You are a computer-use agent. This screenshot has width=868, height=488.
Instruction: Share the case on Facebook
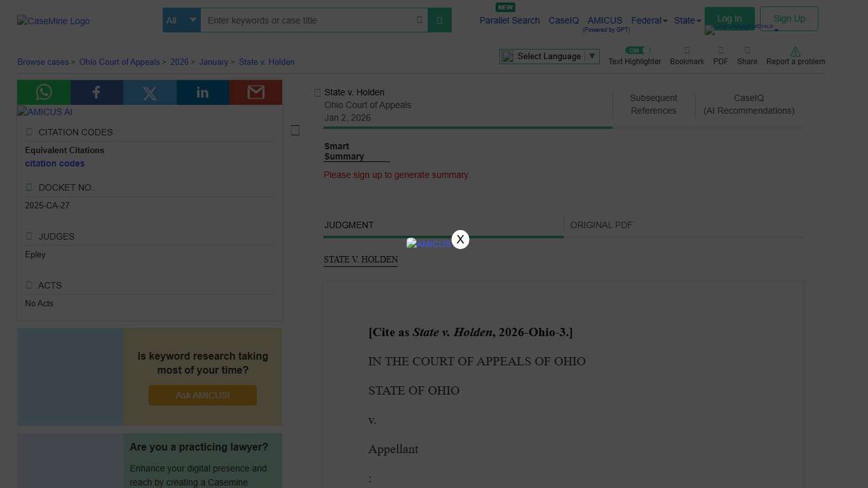point(97,93)
